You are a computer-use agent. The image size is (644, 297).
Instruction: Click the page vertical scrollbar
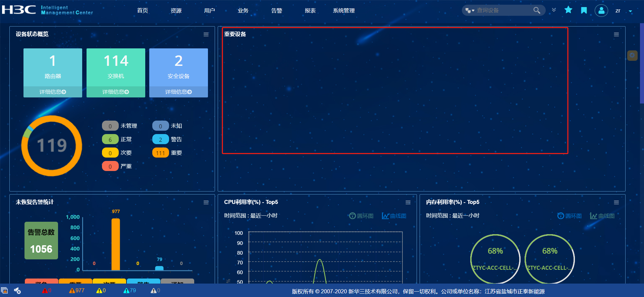click(x=642, y=64)
